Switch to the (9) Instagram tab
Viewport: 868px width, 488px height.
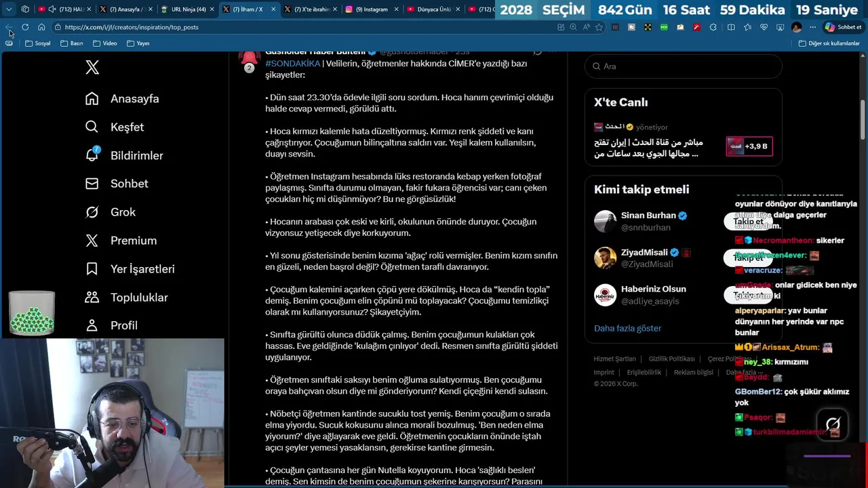[x=372, y=9]
